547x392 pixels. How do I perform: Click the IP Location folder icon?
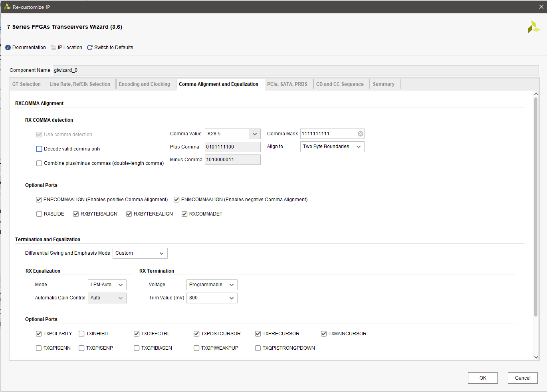coord(54,48)
